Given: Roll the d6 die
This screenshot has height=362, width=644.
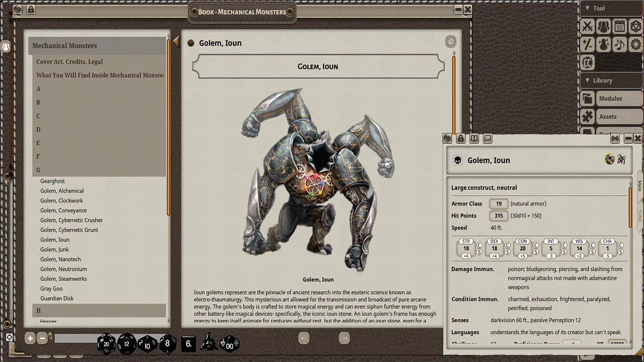Looking at the screenshot, I should pos(188,344).
